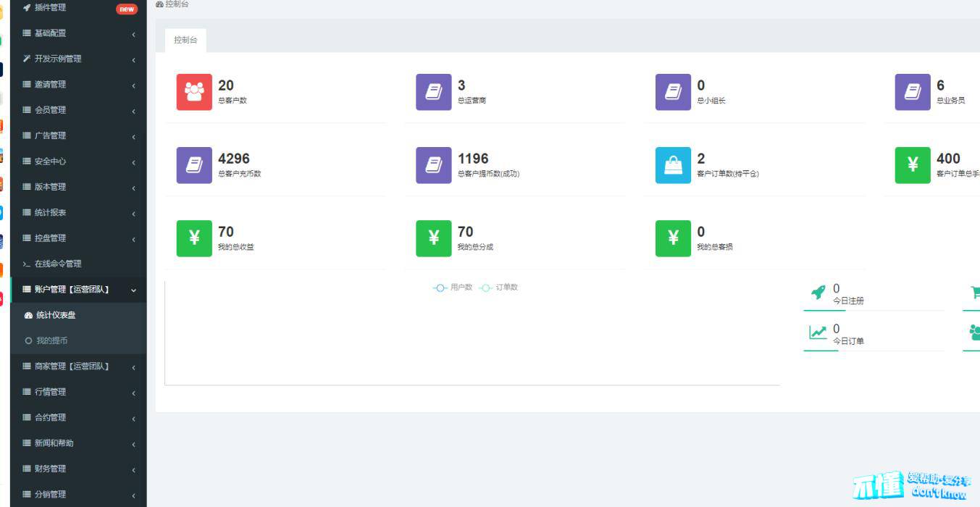Click the green yen icon beside value 400
This screenshot has height=507, width=980.
tap(913, 165)
